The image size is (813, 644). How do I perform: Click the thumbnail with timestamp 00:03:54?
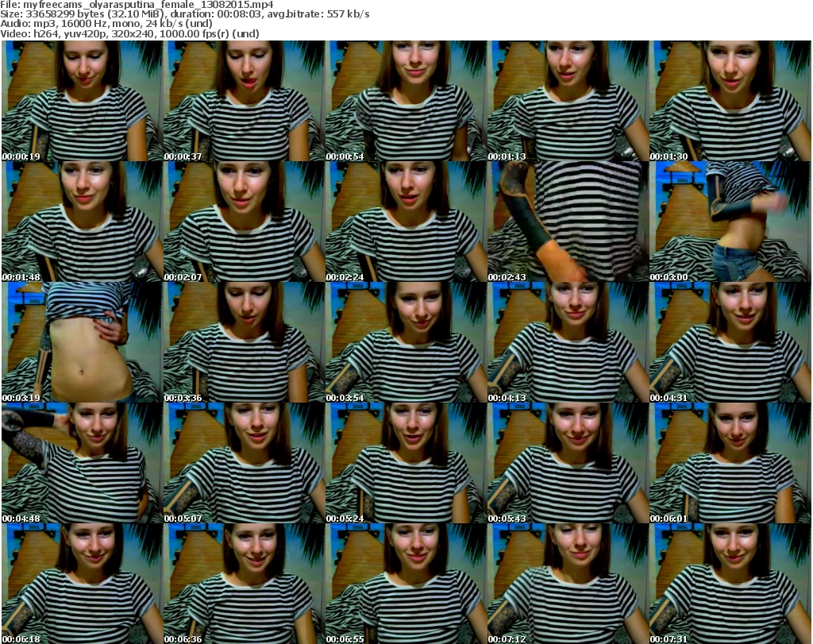pyautogui.click(x=406, y=343)
